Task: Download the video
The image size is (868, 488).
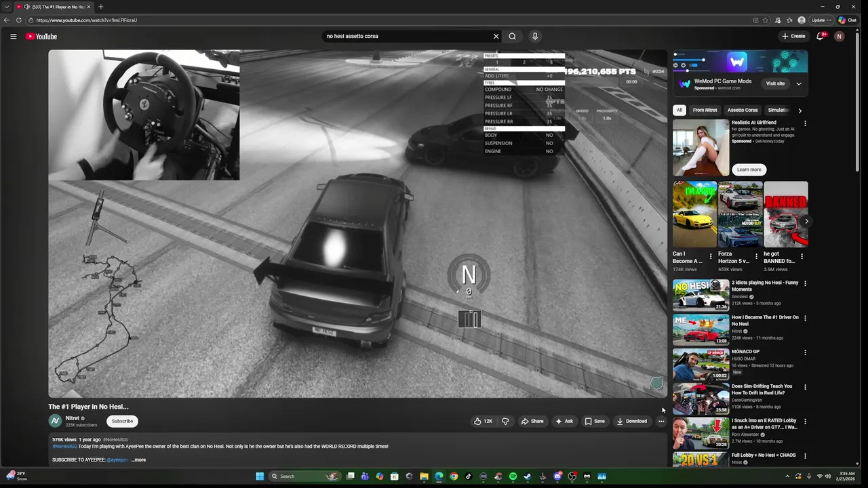Action: click(x=632, y=421)
